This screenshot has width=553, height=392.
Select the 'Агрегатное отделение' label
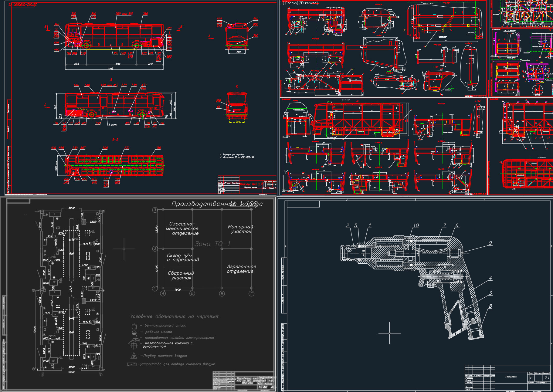point(241,269)
